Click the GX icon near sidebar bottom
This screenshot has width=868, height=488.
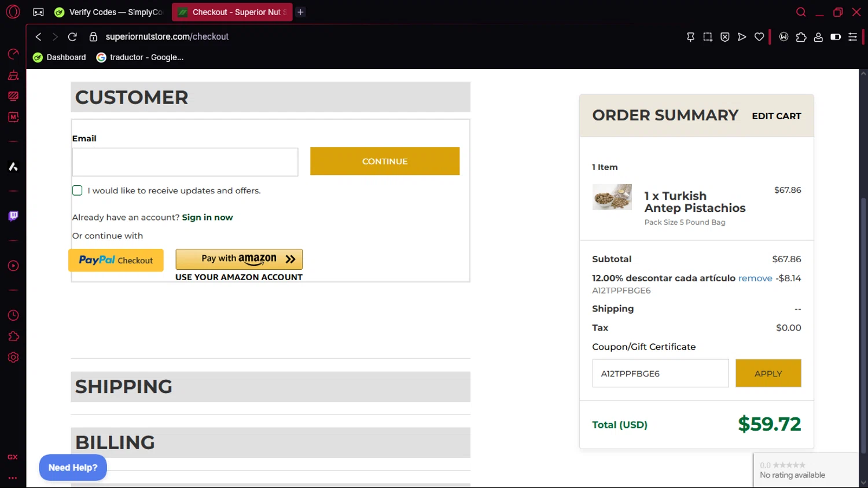tap(13, 457)
